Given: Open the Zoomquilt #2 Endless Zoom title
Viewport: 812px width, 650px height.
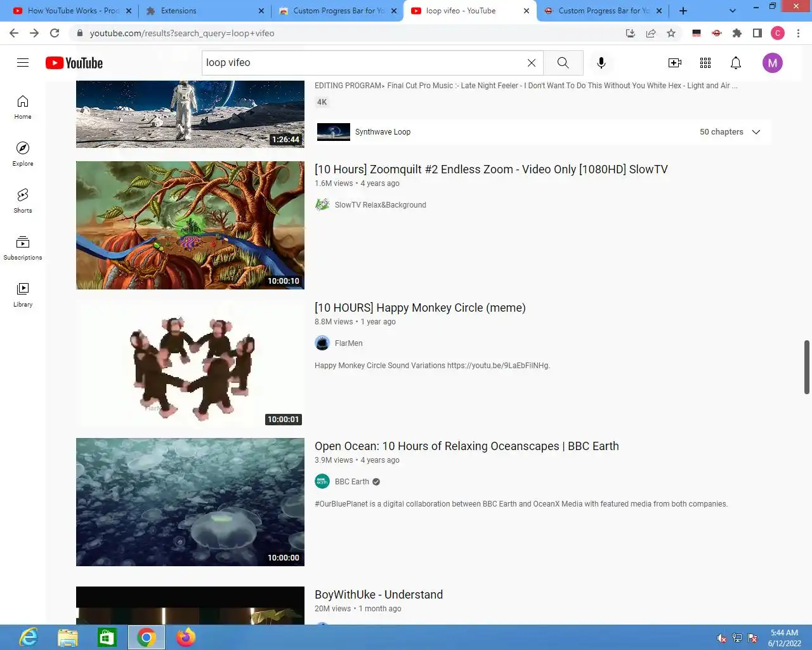Looking at the screenshot, I should click(x=491, y=169).
